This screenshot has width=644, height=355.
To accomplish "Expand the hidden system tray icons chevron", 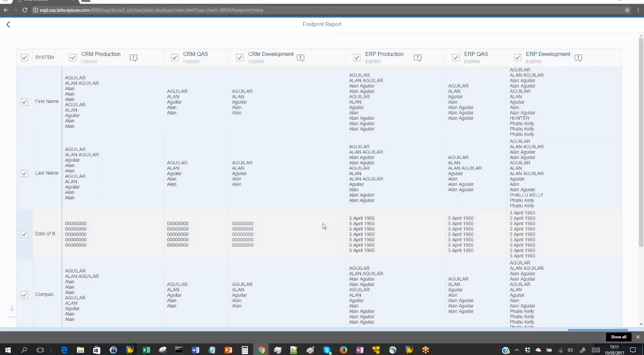I will pyautogui.click(x=517, y=350).
